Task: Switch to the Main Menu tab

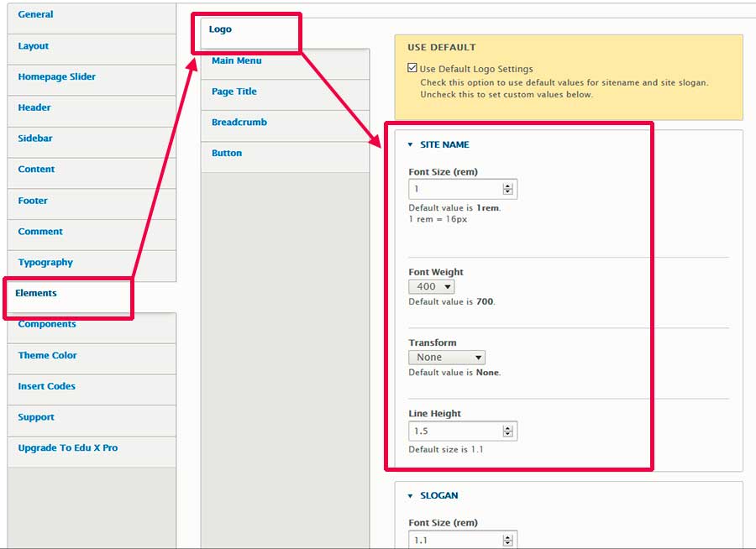Action: point(236,61)
